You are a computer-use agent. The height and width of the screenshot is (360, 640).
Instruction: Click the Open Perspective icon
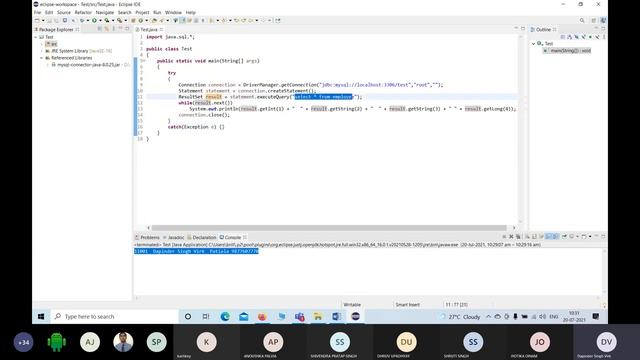[x=594, y=20]
